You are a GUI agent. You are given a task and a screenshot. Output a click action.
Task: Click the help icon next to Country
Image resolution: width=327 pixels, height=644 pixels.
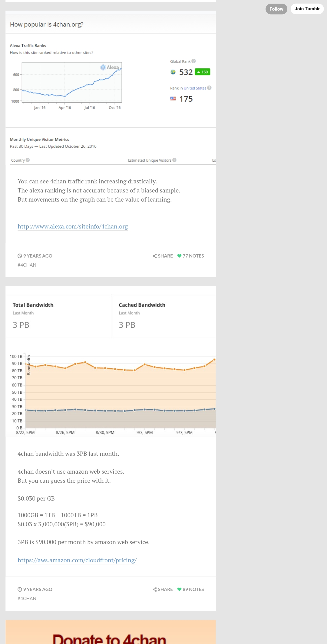pyautogui.click(x=28, y=160)
